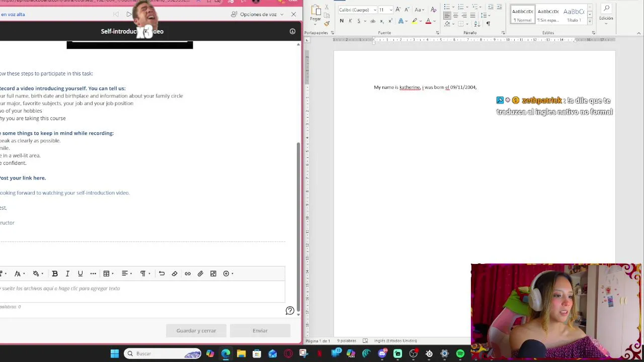
Task: Toggle superscript x² in Word
Action: coord(390,21)
